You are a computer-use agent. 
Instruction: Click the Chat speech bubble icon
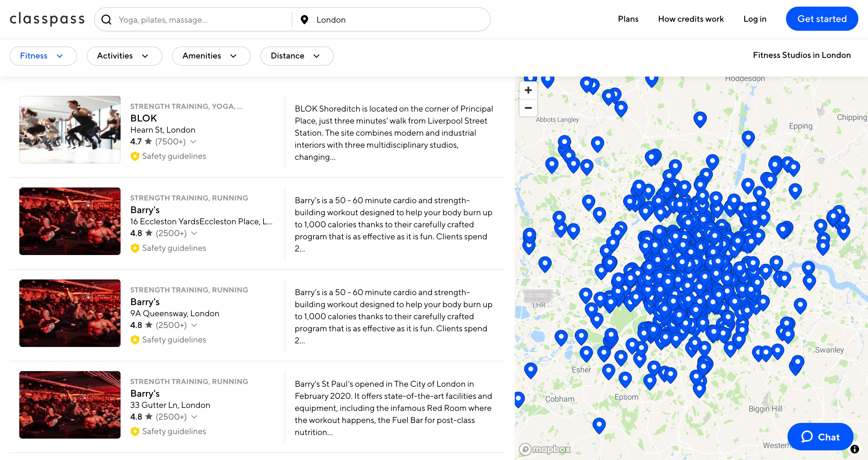point(807,437)
